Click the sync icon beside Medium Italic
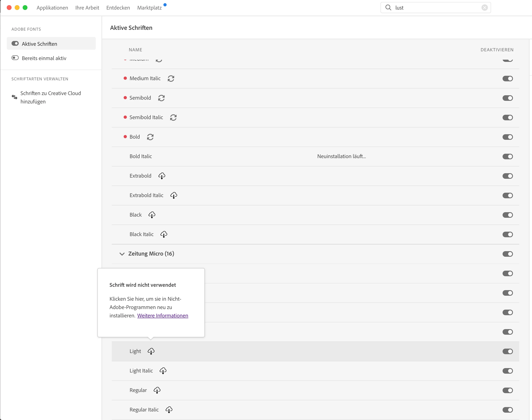 coord(171,78)
